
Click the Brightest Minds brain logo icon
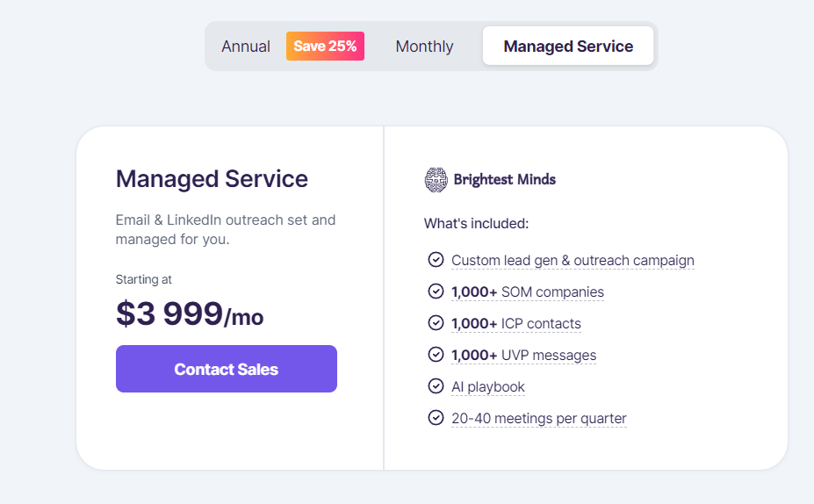[436, 180]
